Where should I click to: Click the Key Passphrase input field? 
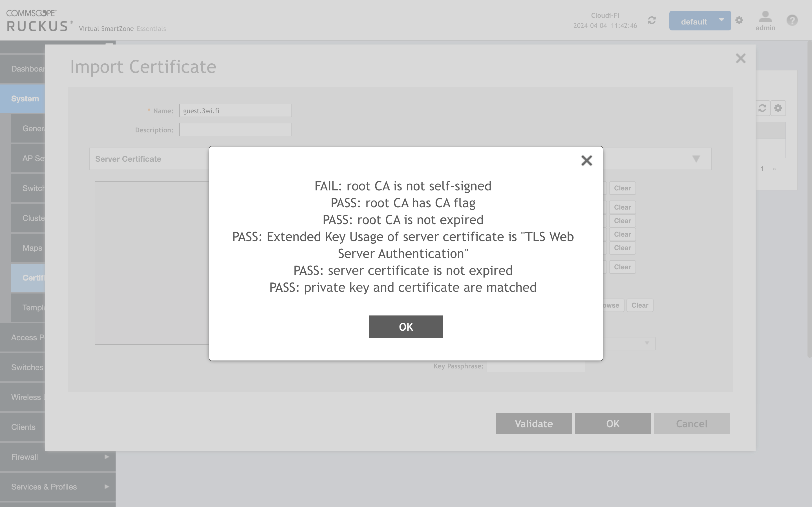click(535, 366)
